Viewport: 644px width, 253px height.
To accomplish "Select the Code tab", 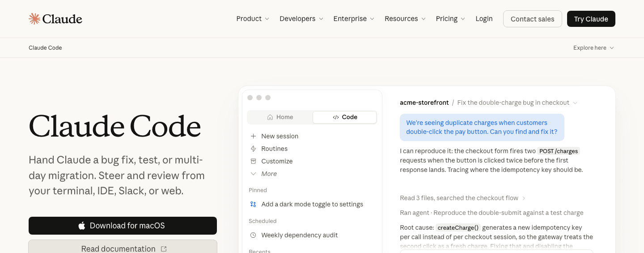I will coord(345,117).
